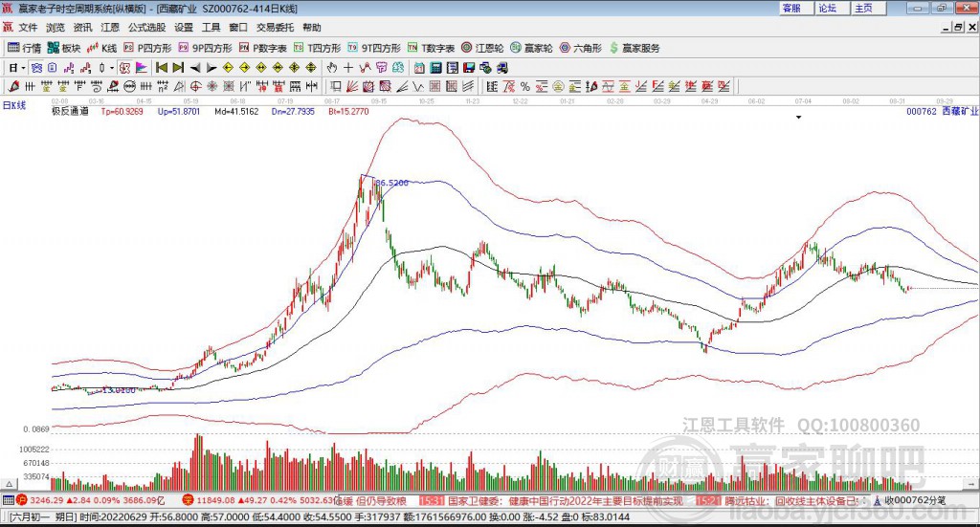Click the black right arrow icon
Screen dimensions: 980x527
click(212, 68)
